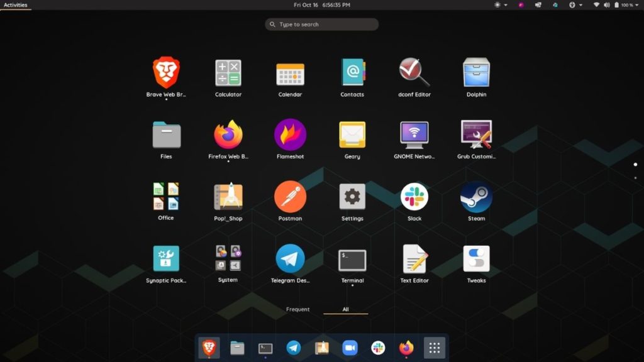Image resolution: width=644 pixels, height=362 pixels.
Task: Expand the keyboard input indicator menu
Action: 574,5
